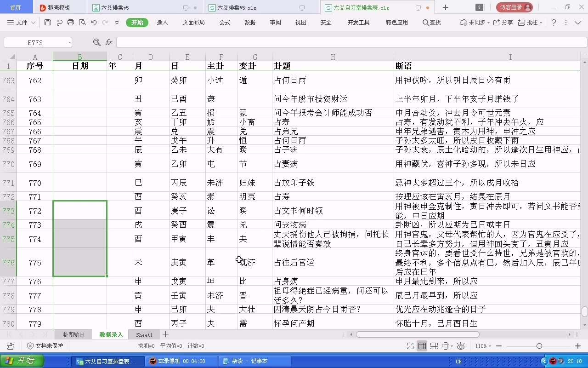Click the help question mark icon
Viewport: 588px width, 368px height.
click(554, 23)
